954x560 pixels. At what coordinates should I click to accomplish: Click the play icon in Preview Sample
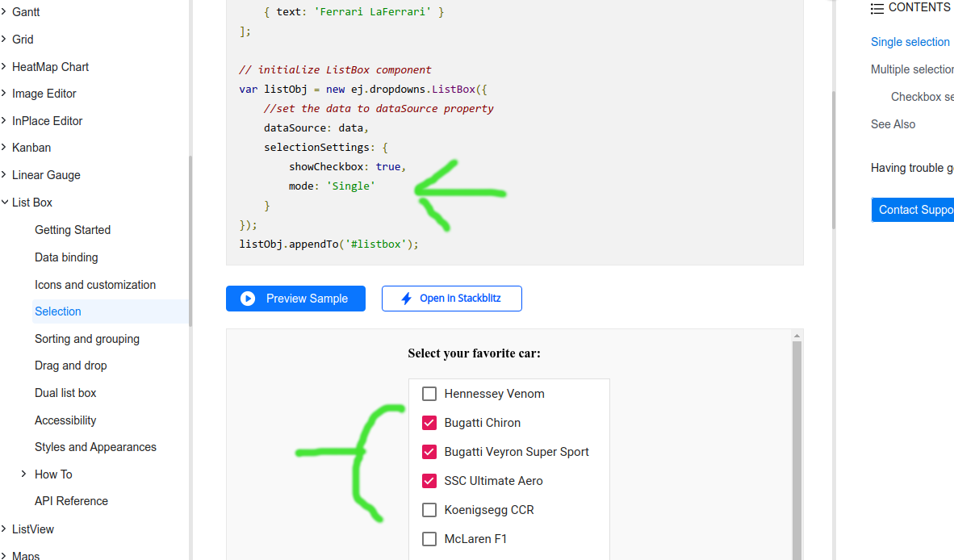pyautogui.click(x=248, y=299)
